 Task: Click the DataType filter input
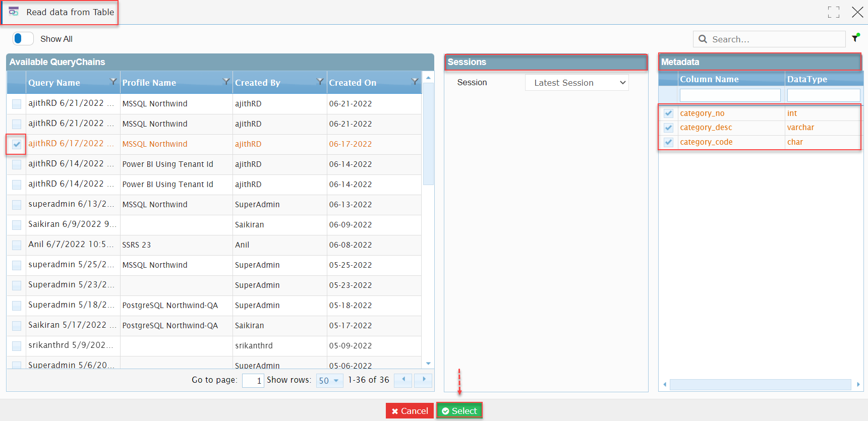click(824, 95)
